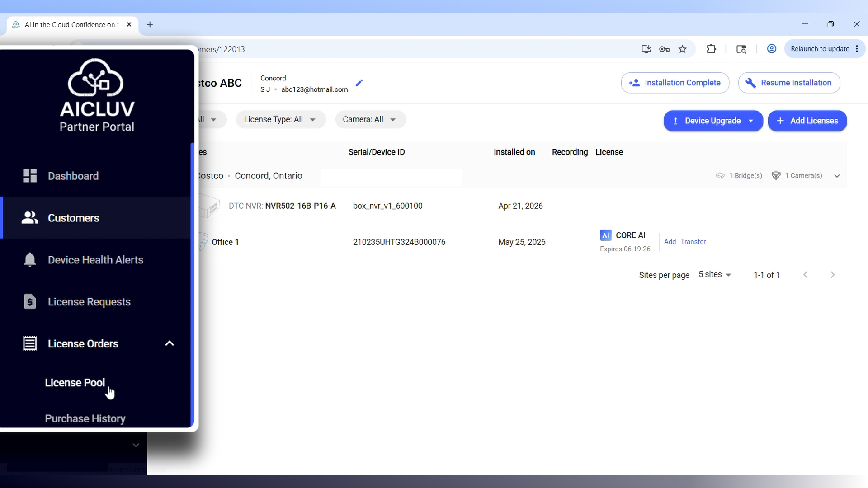Click the Serial/Device ID column header
This screenshot has height=488, width=868.
coord(377,152)
